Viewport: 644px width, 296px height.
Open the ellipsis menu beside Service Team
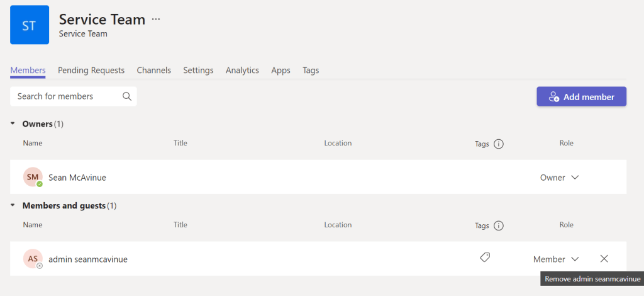(156, 20)
